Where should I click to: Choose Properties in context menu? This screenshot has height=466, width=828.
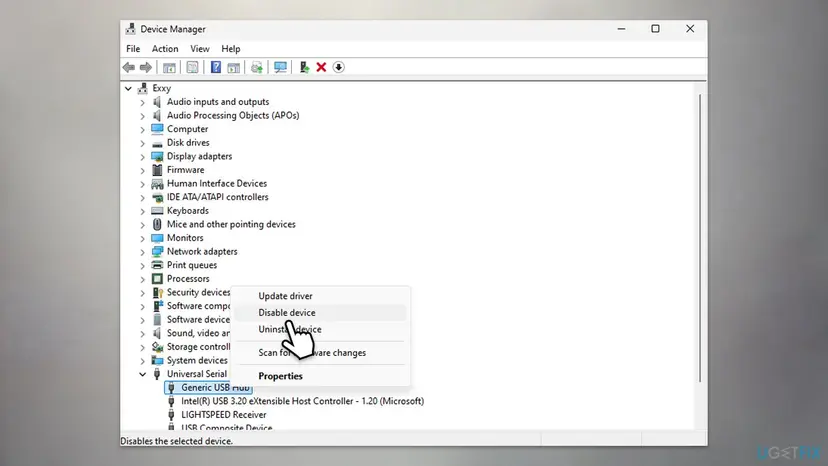tap(320, 376)
